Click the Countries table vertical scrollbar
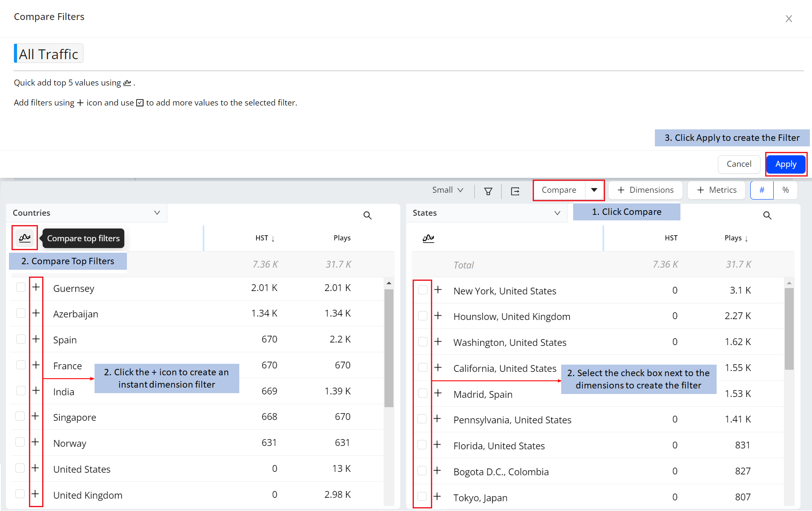 click(388, 348)
